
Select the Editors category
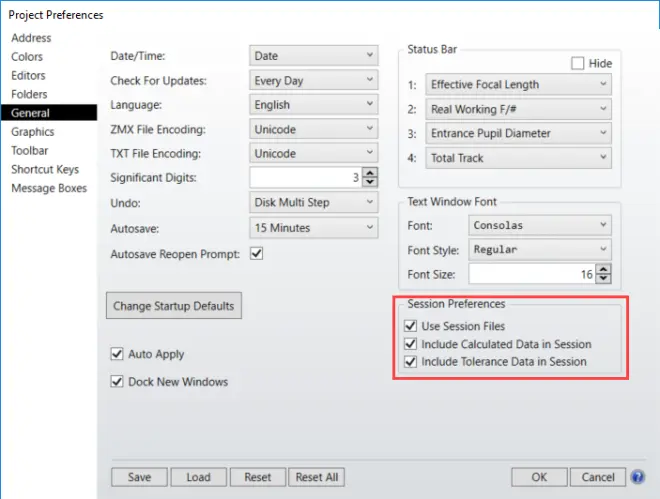(x=28, y=75)
